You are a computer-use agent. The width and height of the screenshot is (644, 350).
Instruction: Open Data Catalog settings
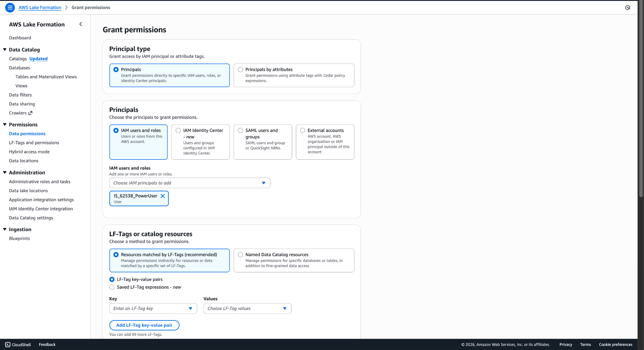(31, 218)
